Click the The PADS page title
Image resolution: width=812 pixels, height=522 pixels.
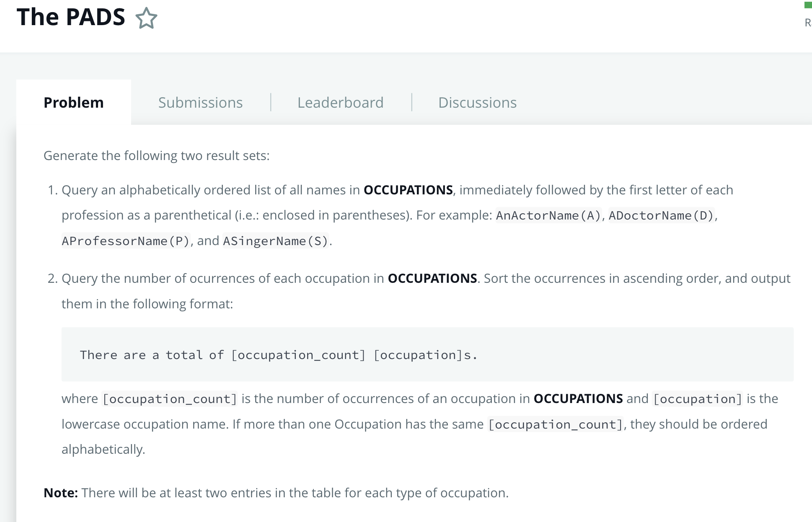pos(71,17)
